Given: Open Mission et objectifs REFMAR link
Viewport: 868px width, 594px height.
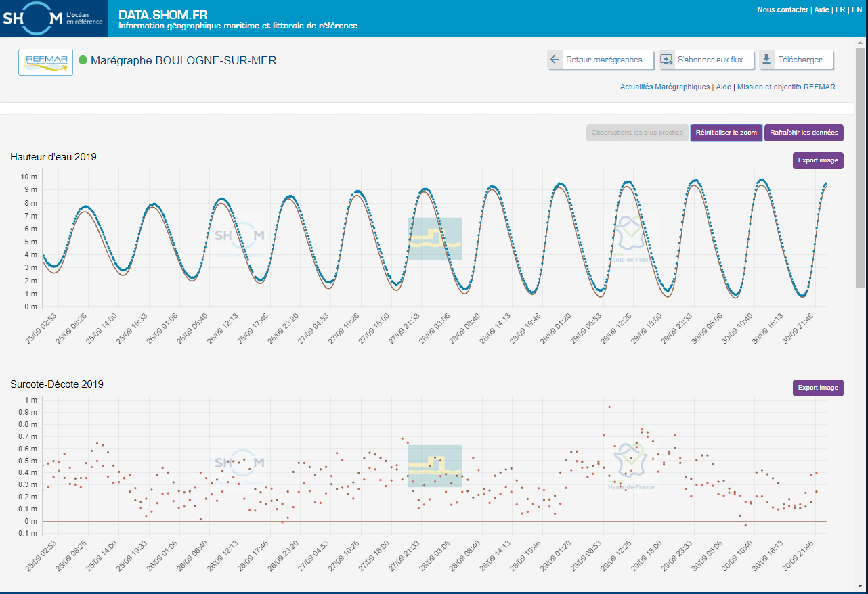Looking at the screenshot, I should tap(786, 87).
